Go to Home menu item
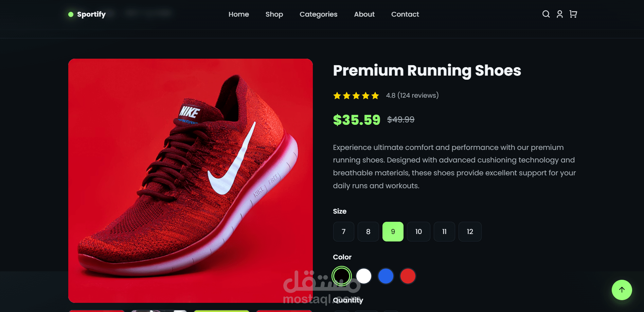644x312 pixels. pyautogui.click(x=238, y=14)
